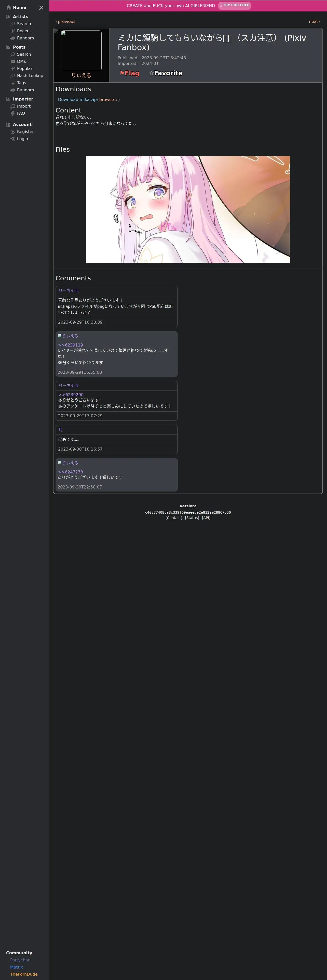The width and height of the screenshot is (327, 980).
Task: Click the Files section heading
Action: tap(63, 150)
